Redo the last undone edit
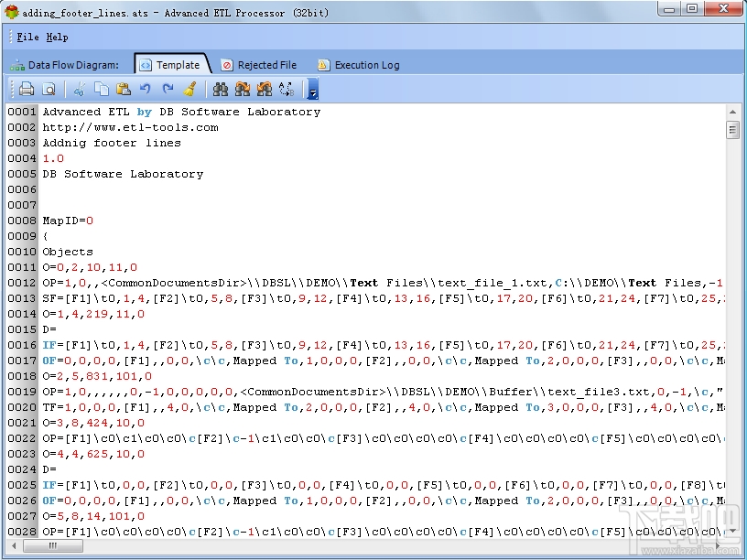This screenshot has width=747, height=560. [168, 89]
